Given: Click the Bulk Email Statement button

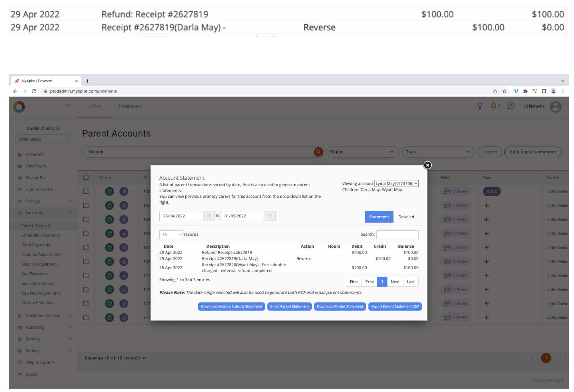Looking at the screenshot, I should pyautogui.click(x=532, y=152).
